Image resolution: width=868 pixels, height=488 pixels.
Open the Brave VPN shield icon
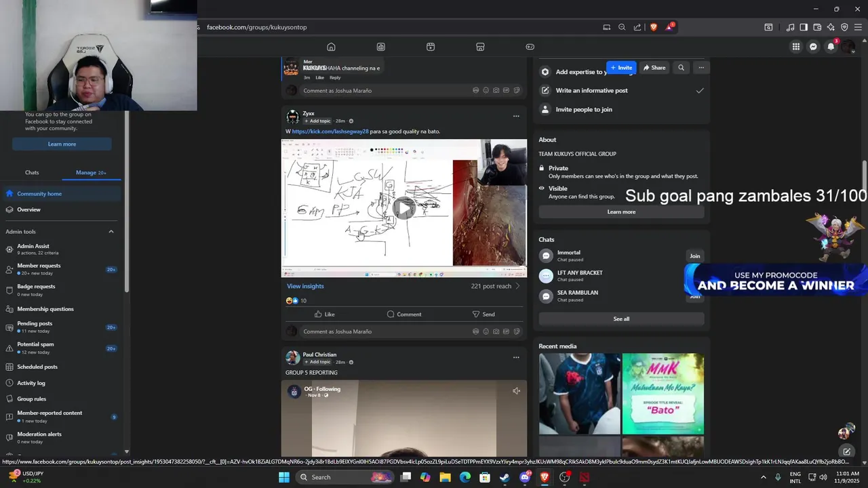point(844,27)
